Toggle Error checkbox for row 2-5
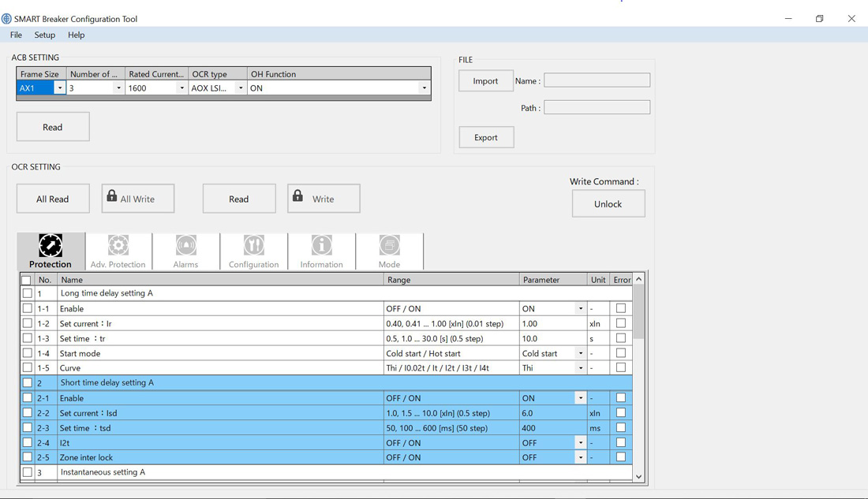 pyautogui.click(x=620, y=457)
